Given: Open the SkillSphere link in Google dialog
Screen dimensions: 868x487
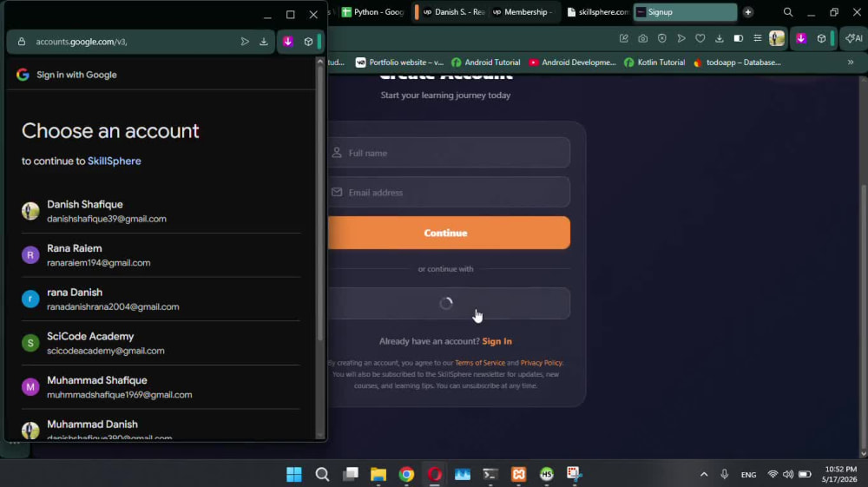Looking at the screenshot, I should pos(114,161).
